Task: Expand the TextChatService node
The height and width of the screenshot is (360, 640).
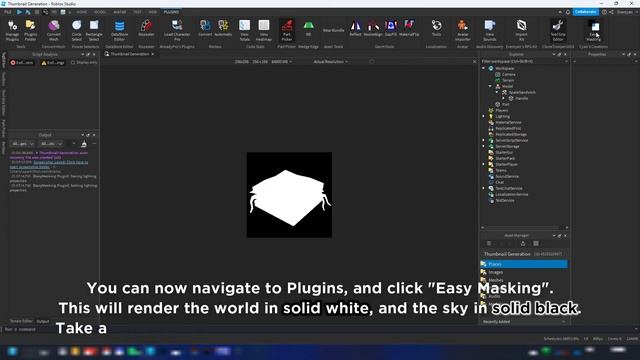Action: click(484, 188)
